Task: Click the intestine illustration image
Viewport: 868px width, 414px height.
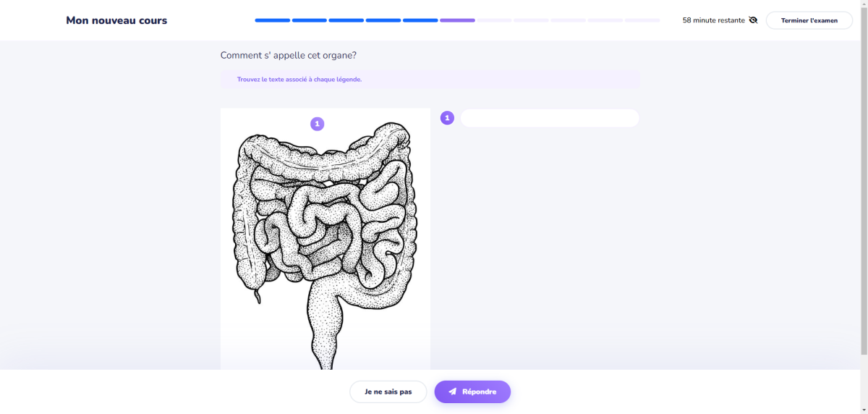Action: tap(325, 239)
